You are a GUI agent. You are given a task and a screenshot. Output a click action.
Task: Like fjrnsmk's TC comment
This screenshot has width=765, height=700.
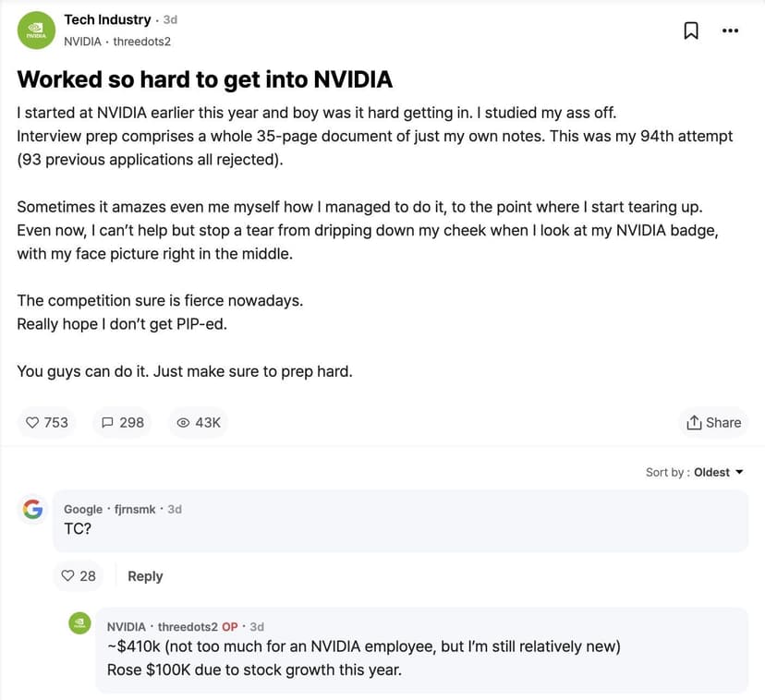pos(78,575)
